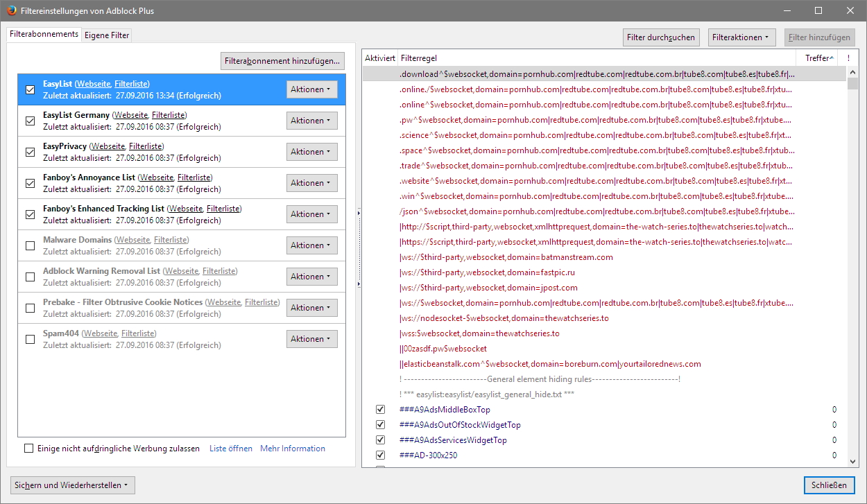Toggle 'Einige nicht aufdringliche Werbung zulassen' checkbox
Image resolution: width=867 pixels, height=504 pixels.
click(28, 449)
